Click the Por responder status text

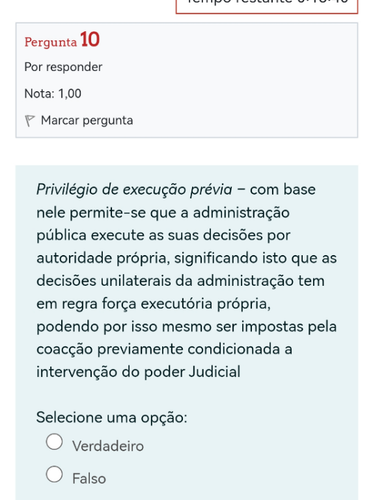coord(63,67)
